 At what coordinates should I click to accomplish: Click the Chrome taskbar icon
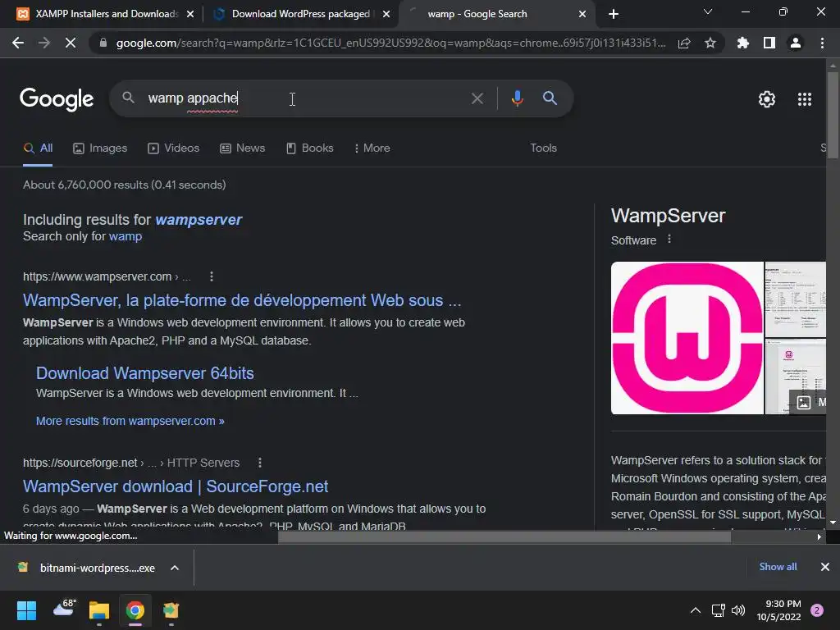[x=135, y=610]
